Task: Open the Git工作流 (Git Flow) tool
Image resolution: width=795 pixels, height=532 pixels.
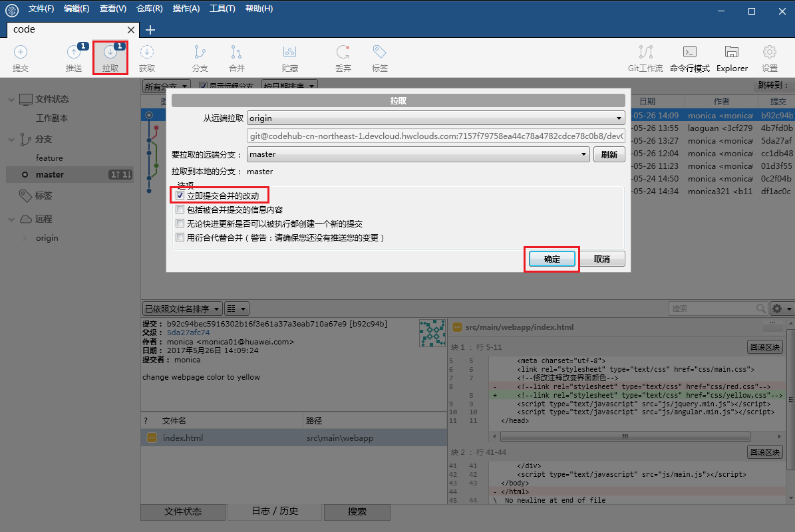Action: click(x=645, y=59)
